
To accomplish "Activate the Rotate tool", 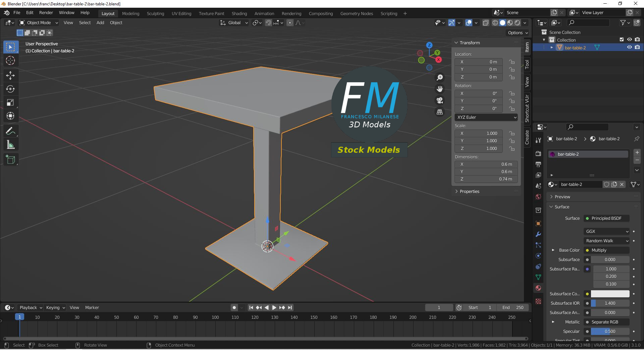I will pyautogui.click(x=10, y=89).
